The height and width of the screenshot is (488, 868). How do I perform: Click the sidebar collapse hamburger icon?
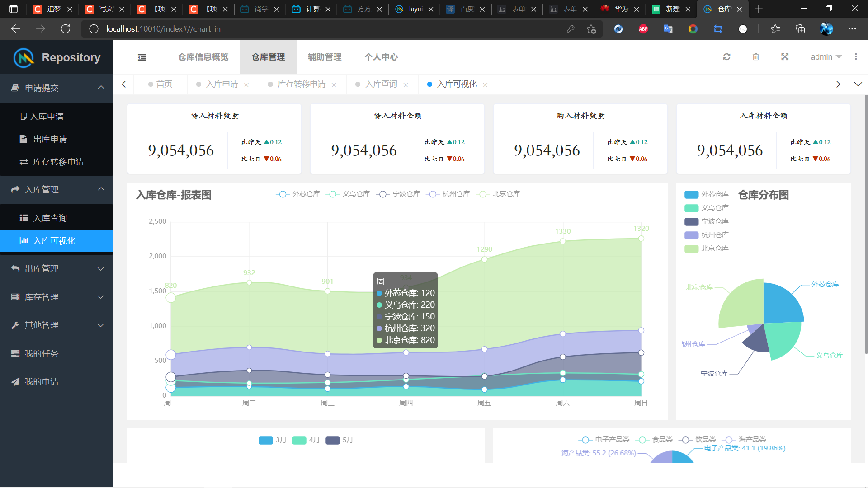point(142,57)
